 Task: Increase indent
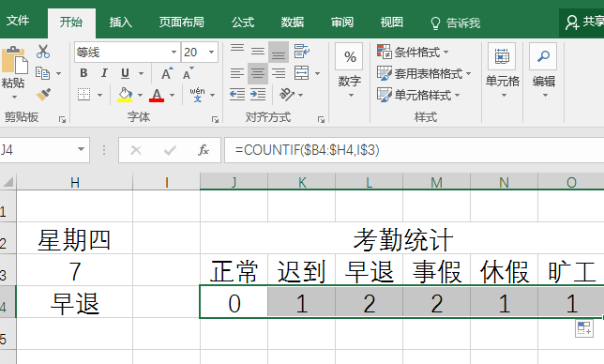coord(258,95)
